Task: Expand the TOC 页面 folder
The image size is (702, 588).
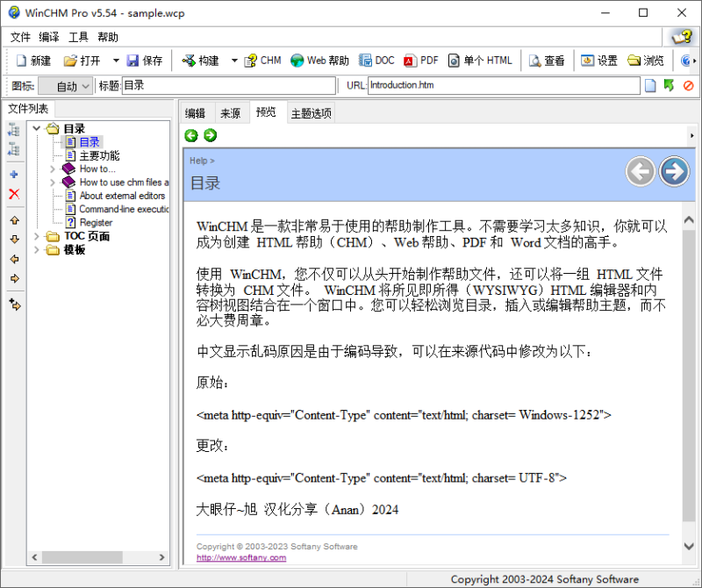Action: pyautogui.click(x=37, y=235)
